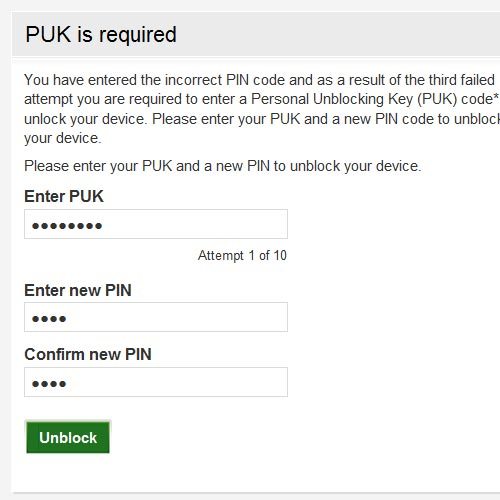500x500 pixels.
Task: Place cursor after dots in Confirm PIN field
Action: click(67, 384)
